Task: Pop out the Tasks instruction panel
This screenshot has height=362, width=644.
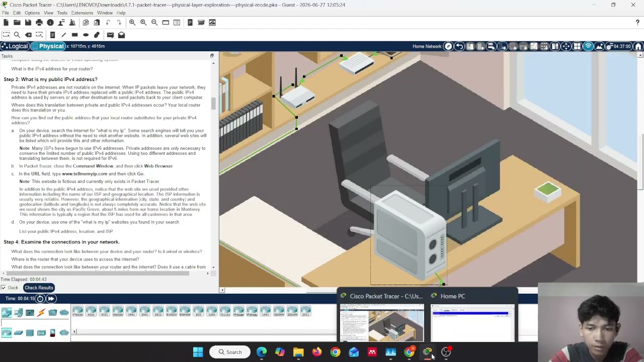Action: pos(212,56)
